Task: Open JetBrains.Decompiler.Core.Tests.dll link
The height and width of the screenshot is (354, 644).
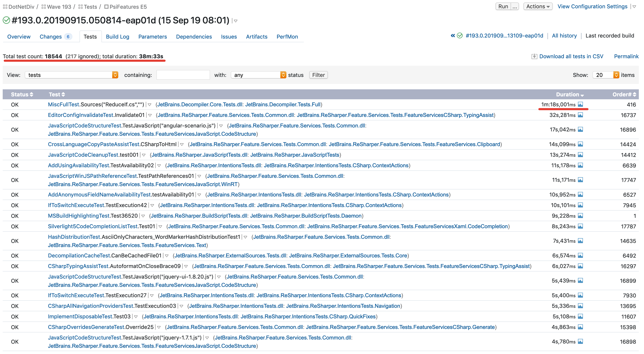Action: [x=199, y=104]
